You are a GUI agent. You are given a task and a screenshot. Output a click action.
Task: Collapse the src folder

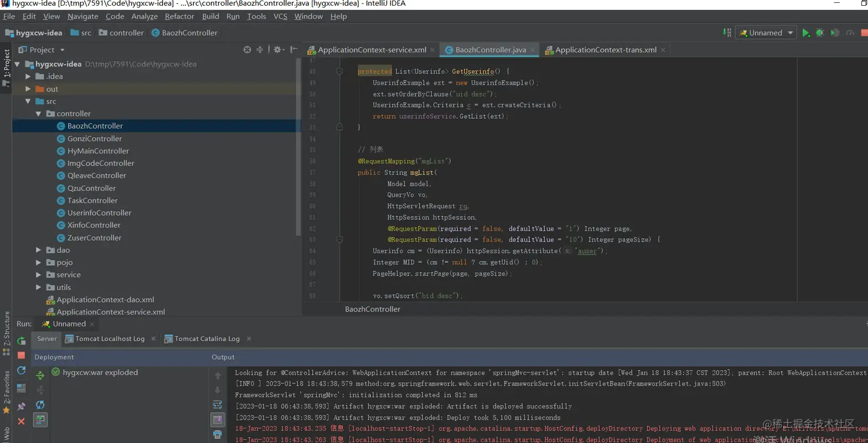point(28,101)
